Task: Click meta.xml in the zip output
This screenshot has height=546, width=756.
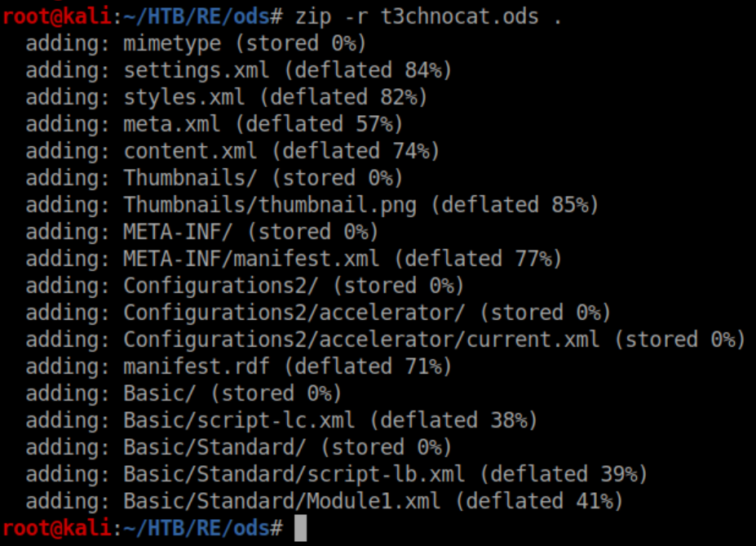Action: [171, 124]
